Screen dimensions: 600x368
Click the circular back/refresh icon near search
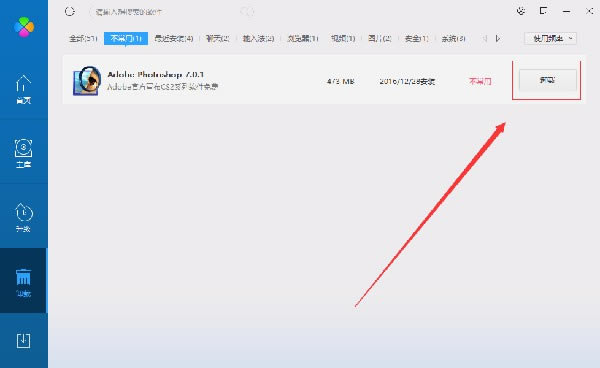(x=70, y=11)
